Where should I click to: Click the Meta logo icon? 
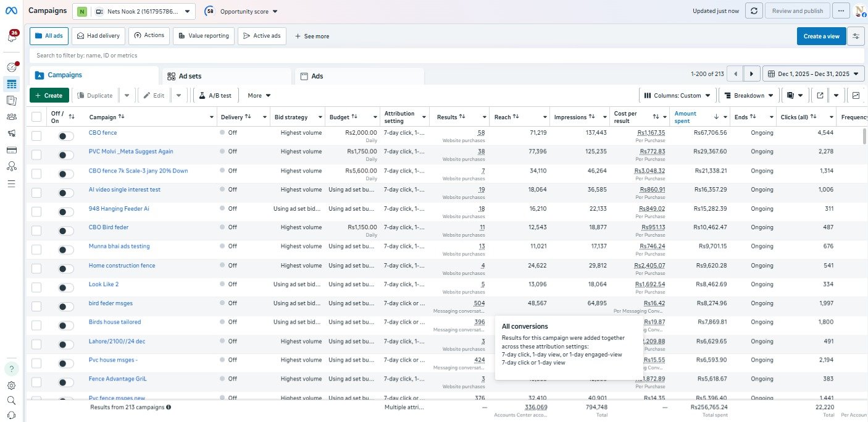pos(12,11)
